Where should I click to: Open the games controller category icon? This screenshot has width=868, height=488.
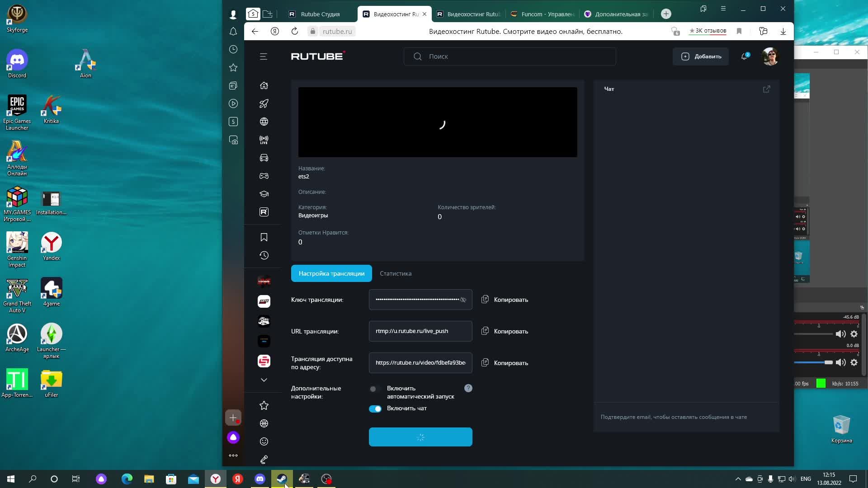coord(264,176)
